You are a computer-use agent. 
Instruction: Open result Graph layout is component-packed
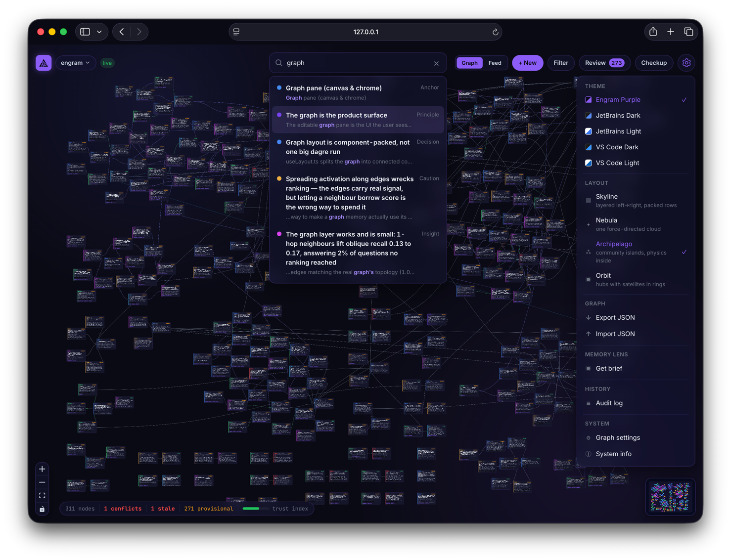click(x=358, y=151)
